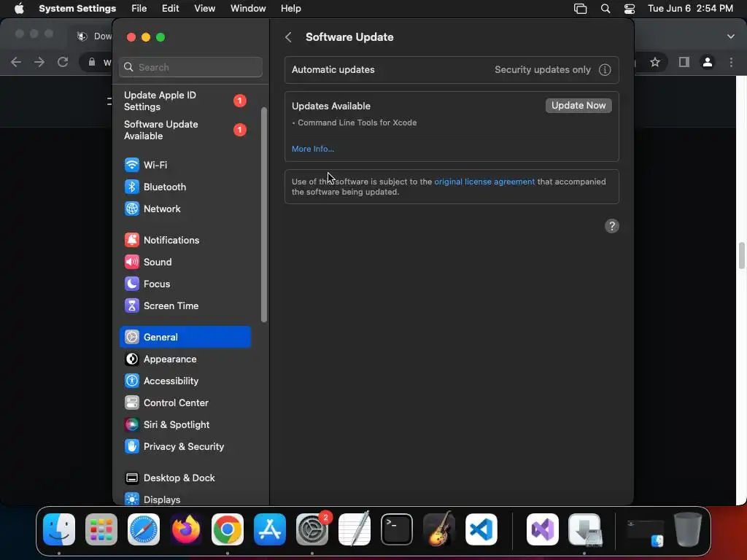Click Chrome back navigation arrow
The height and width of the screenshot is (560, 747).
click(x=16, y=62)
